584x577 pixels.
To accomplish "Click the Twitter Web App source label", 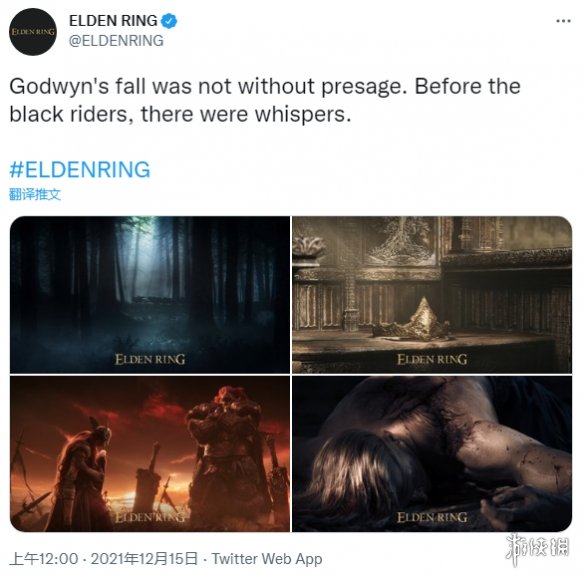I will click(x=267, y=559).
